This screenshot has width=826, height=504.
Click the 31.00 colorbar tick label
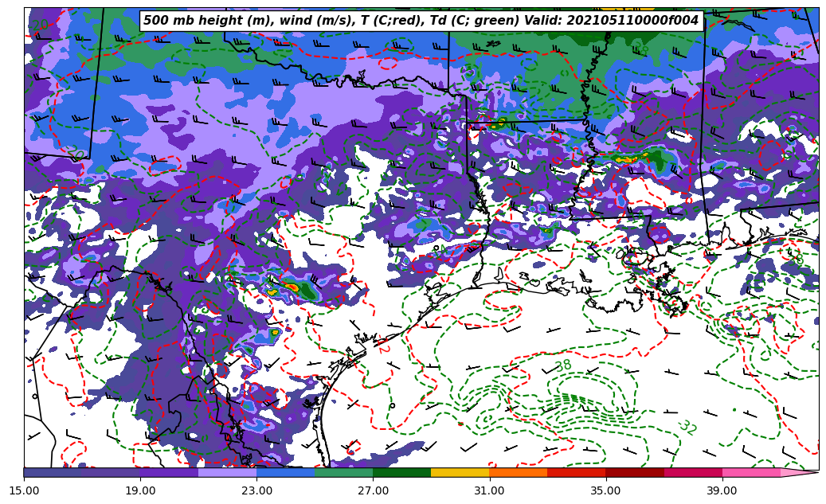(x=489, y=490)
